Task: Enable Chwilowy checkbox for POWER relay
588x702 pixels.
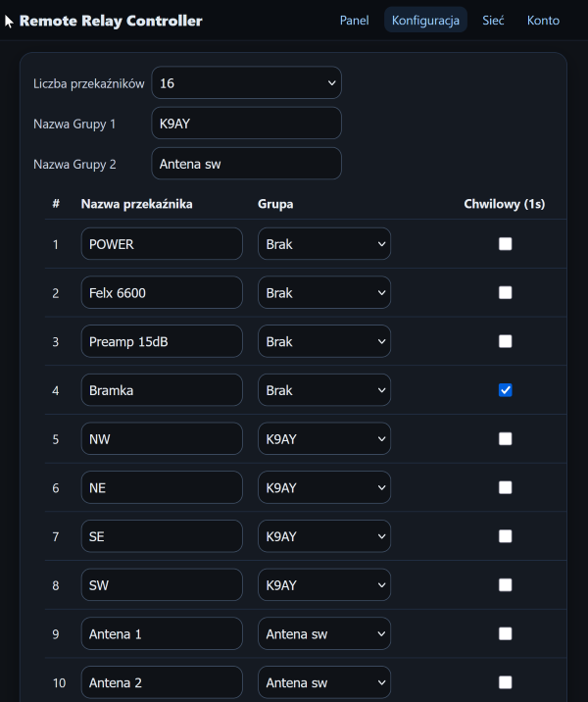Action: [505, 244]
